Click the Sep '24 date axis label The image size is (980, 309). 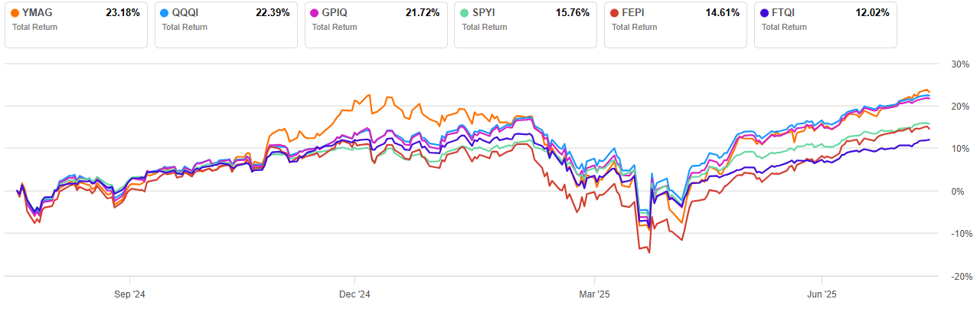(129, 294)
